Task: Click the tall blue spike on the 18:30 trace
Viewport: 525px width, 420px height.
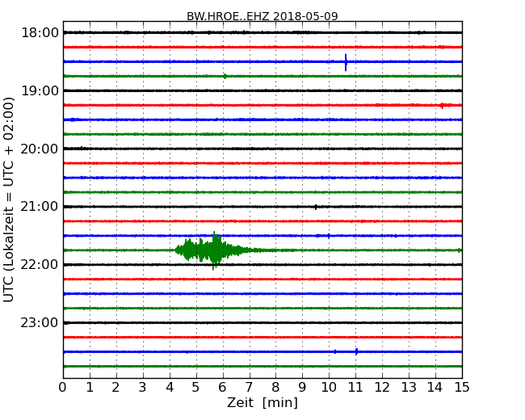Action: coord(346,62)
